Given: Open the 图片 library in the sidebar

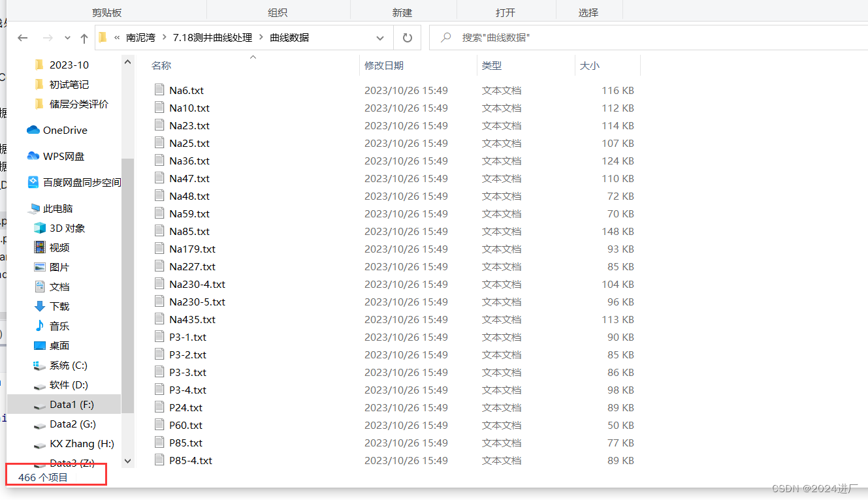Looking at the screenshot, I should coord(59,267).
